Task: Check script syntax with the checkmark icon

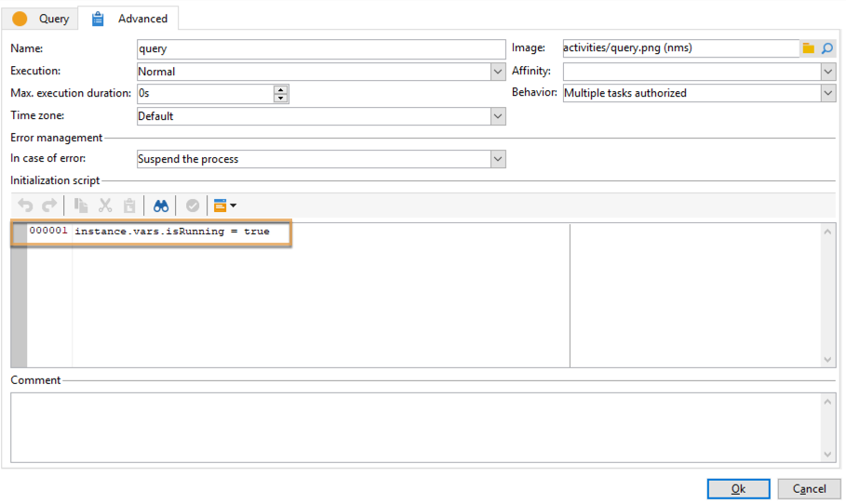Action: [193, 206]
